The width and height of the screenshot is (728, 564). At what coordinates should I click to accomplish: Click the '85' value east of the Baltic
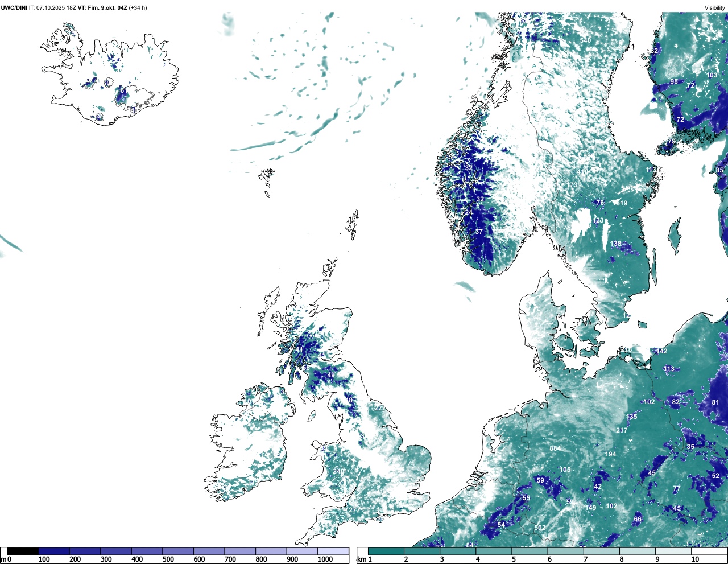click(x=719, y=170)
